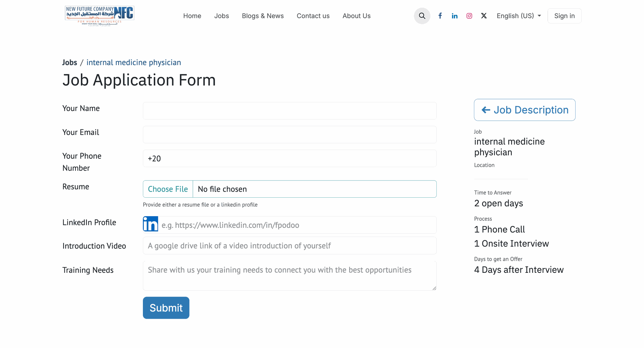Open Blogs & News page

(263, 16)
